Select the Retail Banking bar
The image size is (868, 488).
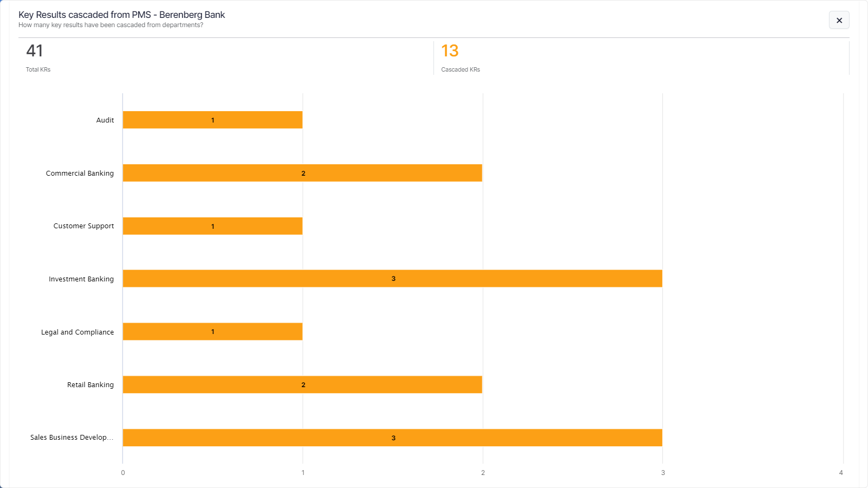click(302, 384)
